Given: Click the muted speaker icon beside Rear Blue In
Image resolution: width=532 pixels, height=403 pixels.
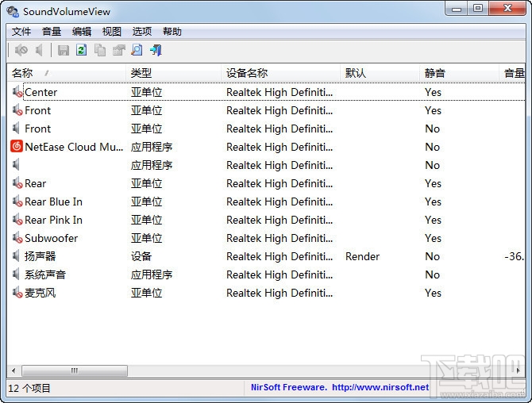Looking at the screenshot, I should pos(17,201).
